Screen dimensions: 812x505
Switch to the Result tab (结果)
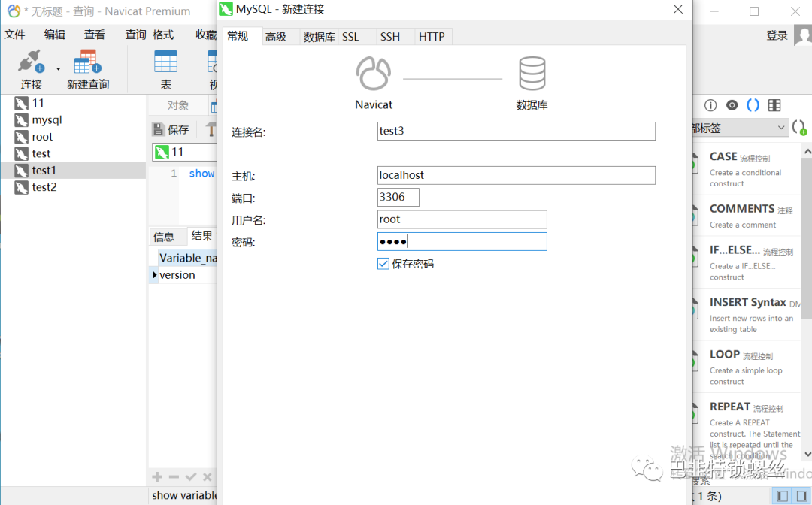click(x=202, y=236)
